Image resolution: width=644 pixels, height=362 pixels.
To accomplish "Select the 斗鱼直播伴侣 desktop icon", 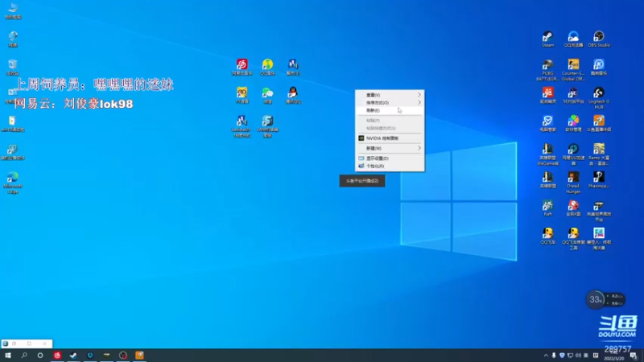I will [599, 124].
